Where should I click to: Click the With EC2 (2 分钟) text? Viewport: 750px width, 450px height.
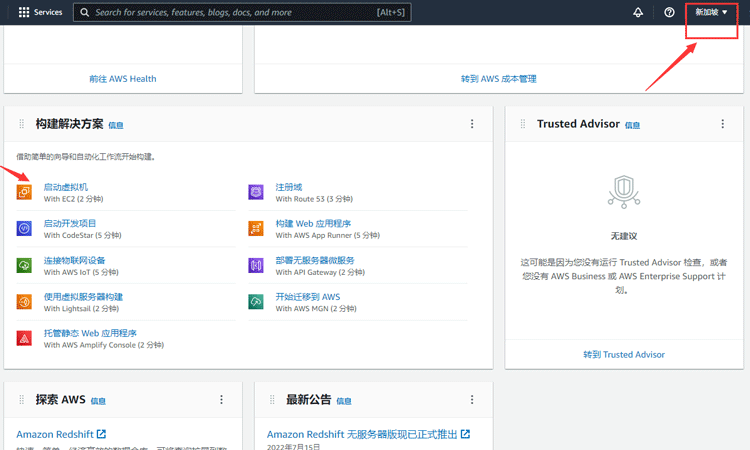[74, 199]
